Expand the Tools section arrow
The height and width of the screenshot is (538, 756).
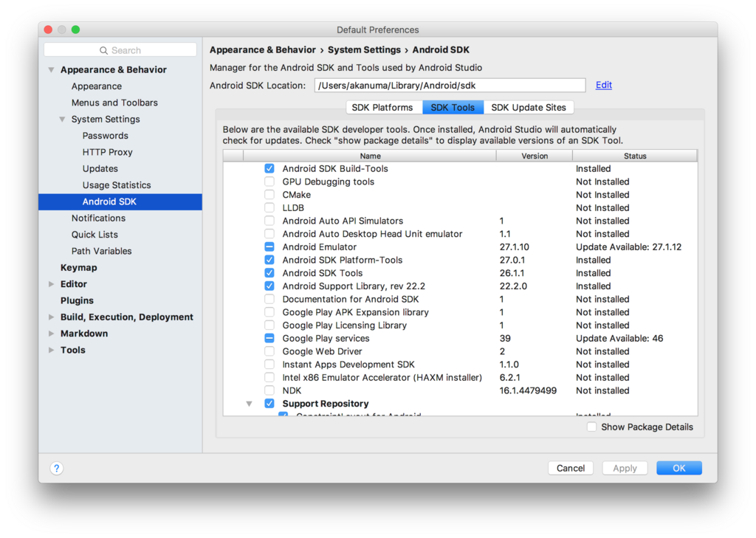[51, 350]
